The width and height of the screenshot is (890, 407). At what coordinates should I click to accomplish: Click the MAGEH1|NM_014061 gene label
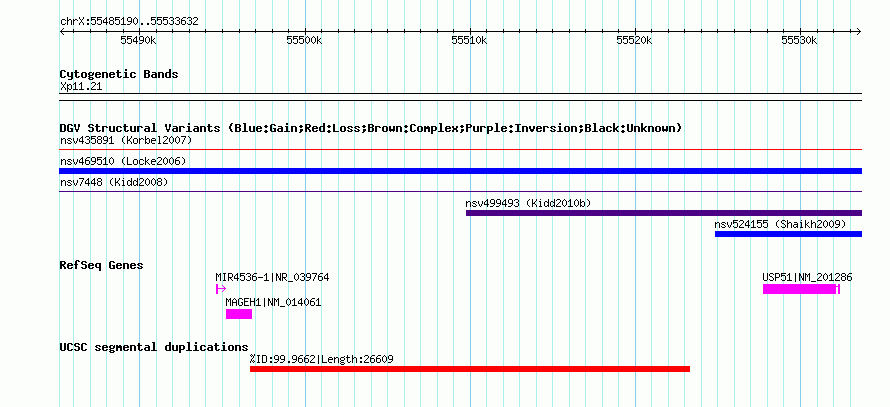pyautogui.click(x=273, y=303)
